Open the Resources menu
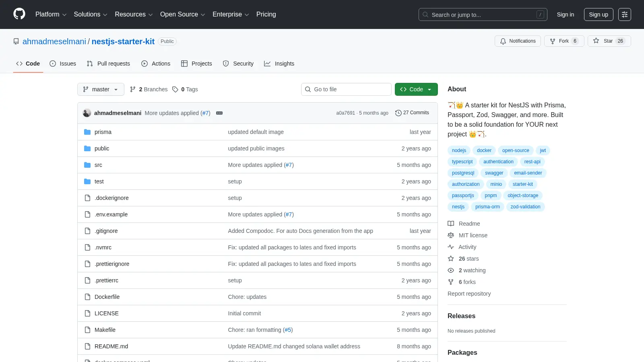Image resolution: width=644 pixels, height=362 pixels. click(x=134, y=14)
